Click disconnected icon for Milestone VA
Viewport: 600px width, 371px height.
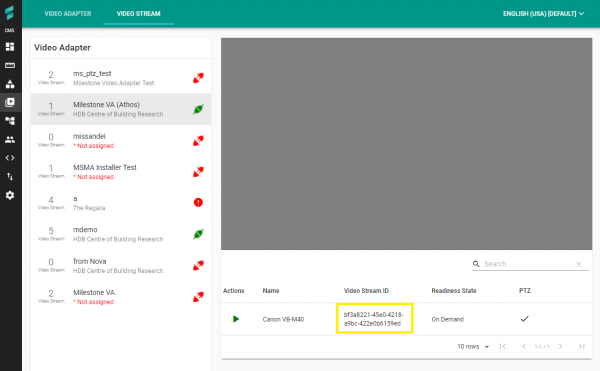[198, 297]
